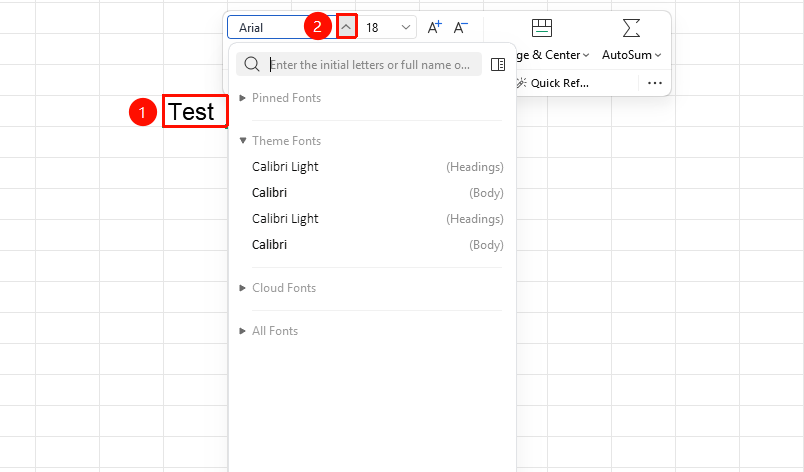Screen dimensions: 804x472
Task: Open the more options ellipsis
Action: (x=655, y=83)
